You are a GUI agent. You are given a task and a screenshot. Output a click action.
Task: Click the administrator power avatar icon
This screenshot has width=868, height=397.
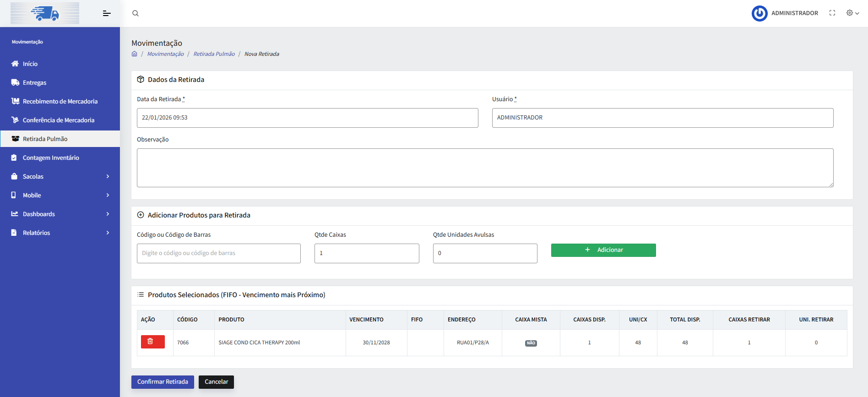(759, 13)
